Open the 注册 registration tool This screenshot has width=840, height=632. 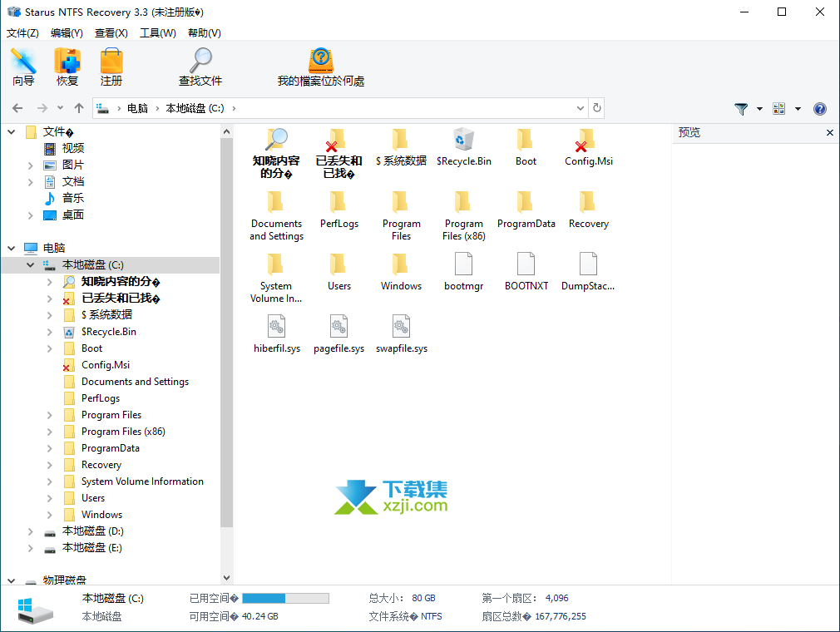[x=111, y=67]
